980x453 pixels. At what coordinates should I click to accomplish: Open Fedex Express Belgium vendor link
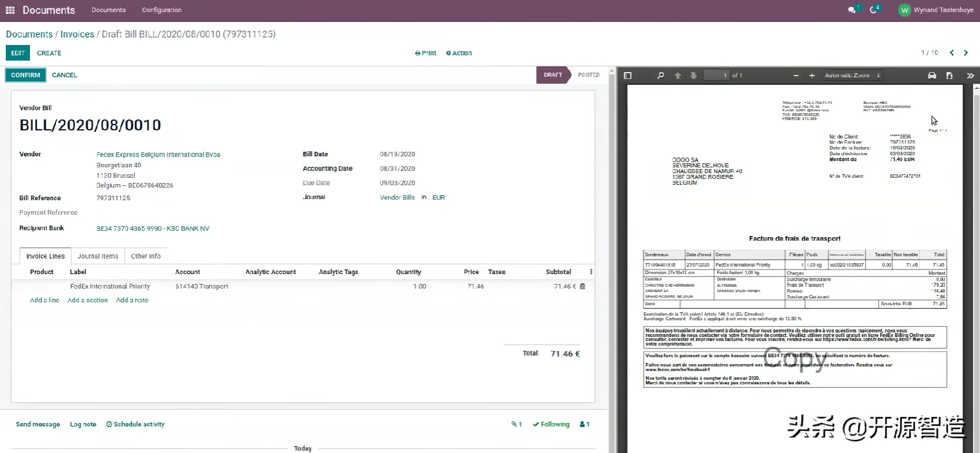158,155
